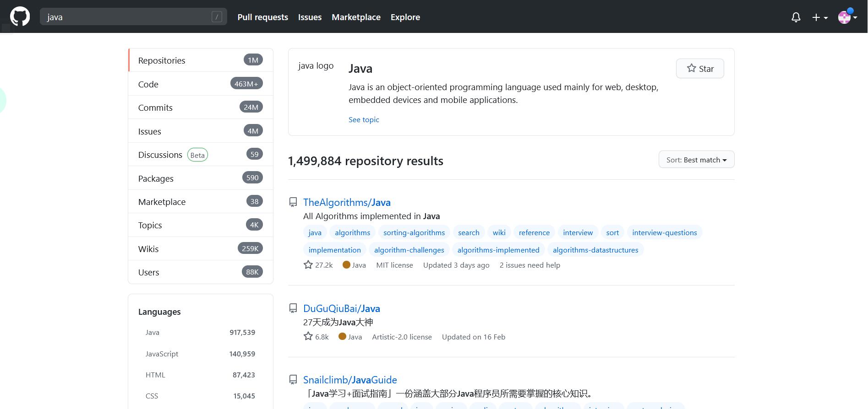Screen dimensions: 868x409
Task: Click the 1,499,884 repository results heading
Action: point(366,161)
